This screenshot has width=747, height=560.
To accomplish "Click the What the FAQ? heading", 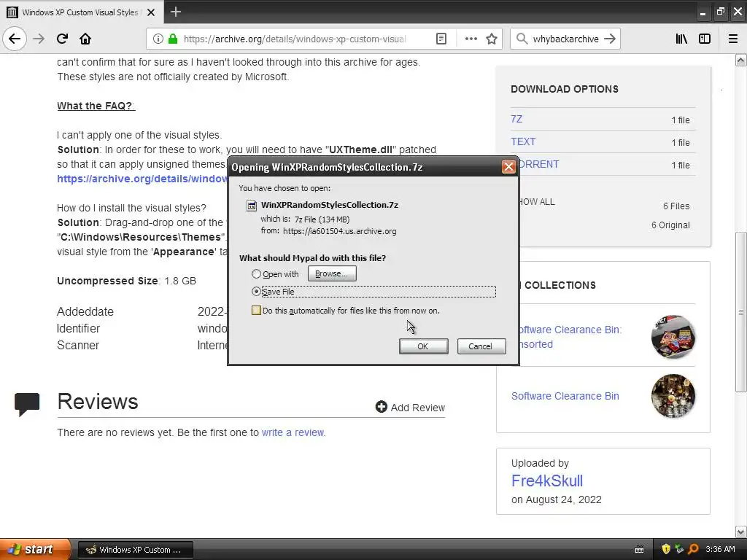I will coord(96,106).
